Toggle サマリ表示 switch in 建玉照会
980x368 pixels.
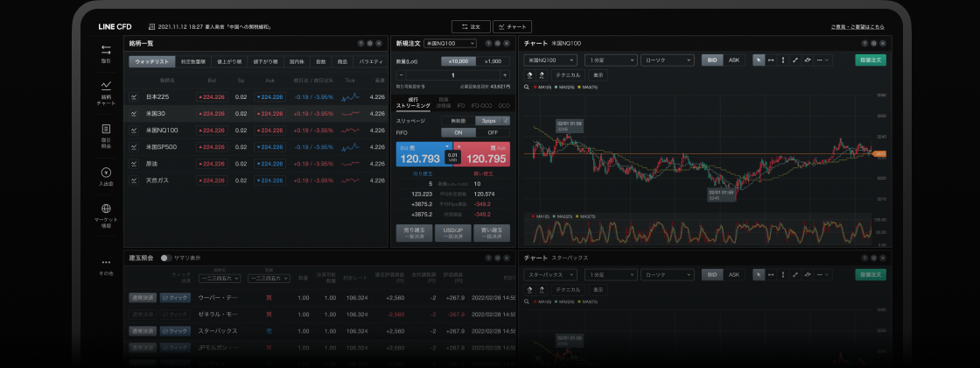(x=165, y=258)
